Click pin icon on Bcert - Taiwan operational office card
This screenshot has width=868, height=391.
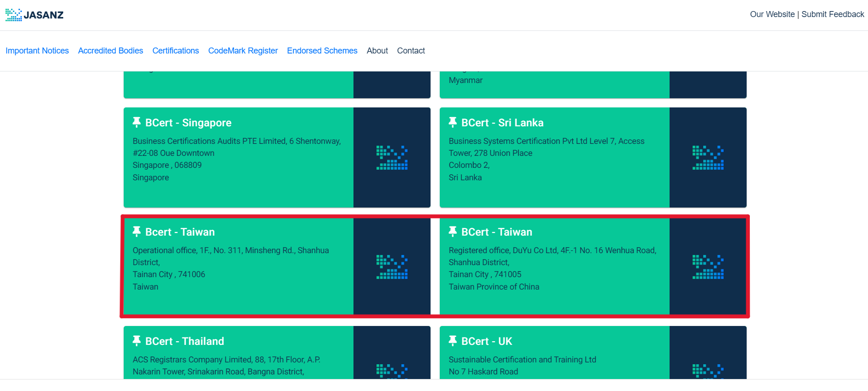tap(137, 231)
